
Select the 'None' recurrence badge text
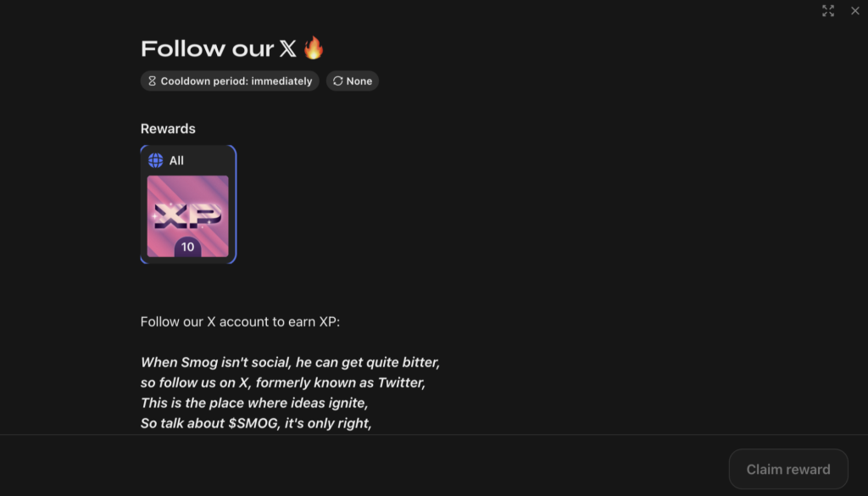[x=359, y=81]
